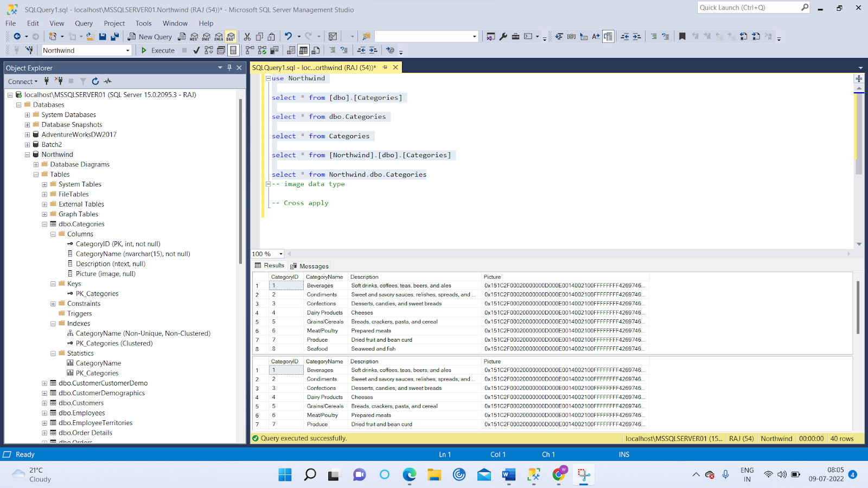Viewport: 868px width, 488px height.
Task: Switch output to Results to File
Action: (x=315, y=50)
